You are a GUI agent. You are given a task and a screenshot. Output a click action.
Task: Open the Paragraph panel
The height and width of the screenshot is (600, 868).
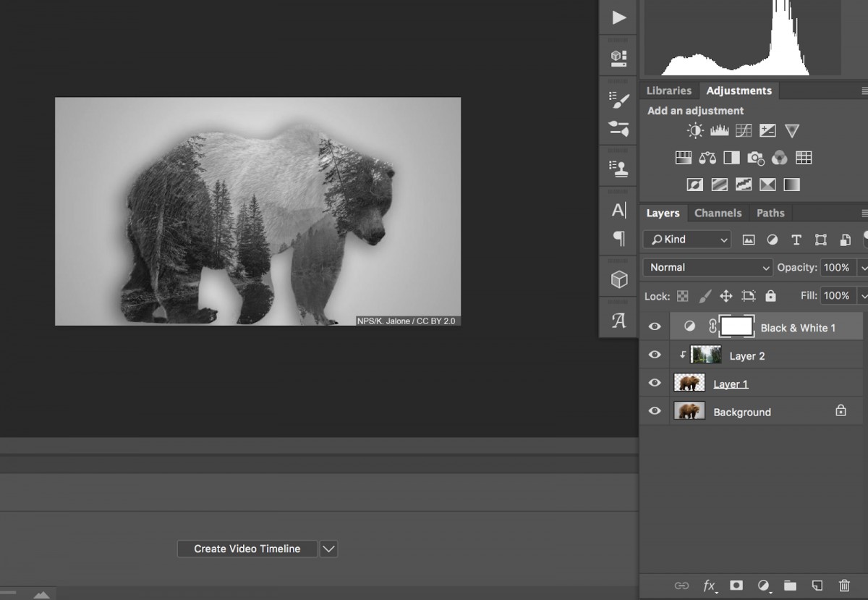(x=618, y=239)
